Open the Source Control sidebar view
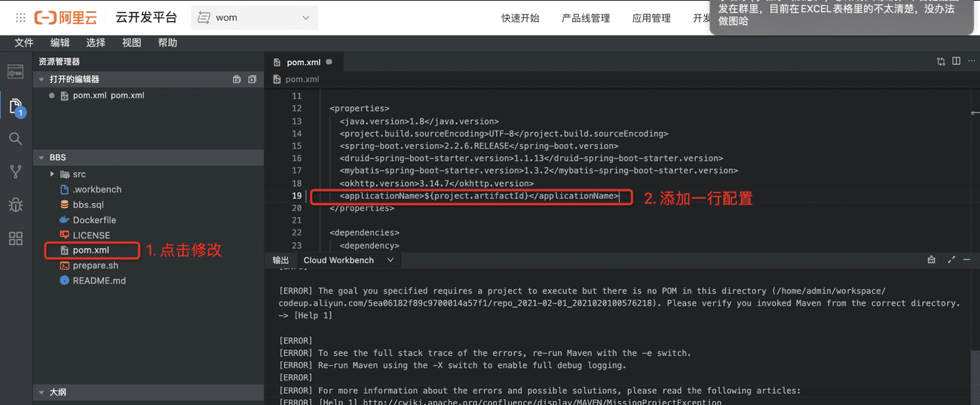The height and width of the screenshot is (405, 980). [16, 172]
